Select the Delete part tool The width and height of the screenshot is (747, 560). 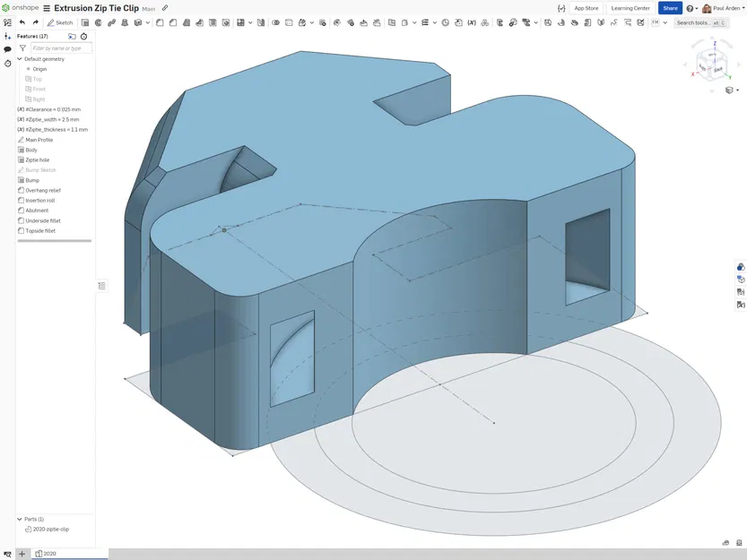323,22
